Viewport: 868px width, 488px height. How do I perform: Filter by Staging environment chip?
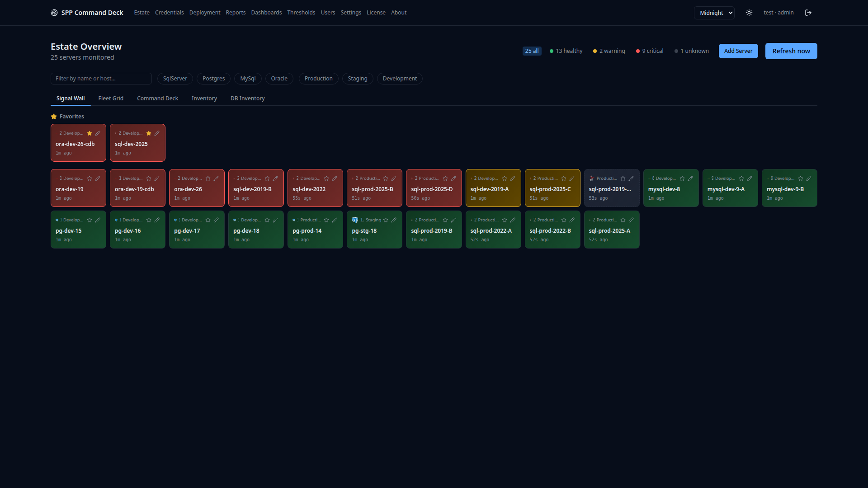coord(358,79)
